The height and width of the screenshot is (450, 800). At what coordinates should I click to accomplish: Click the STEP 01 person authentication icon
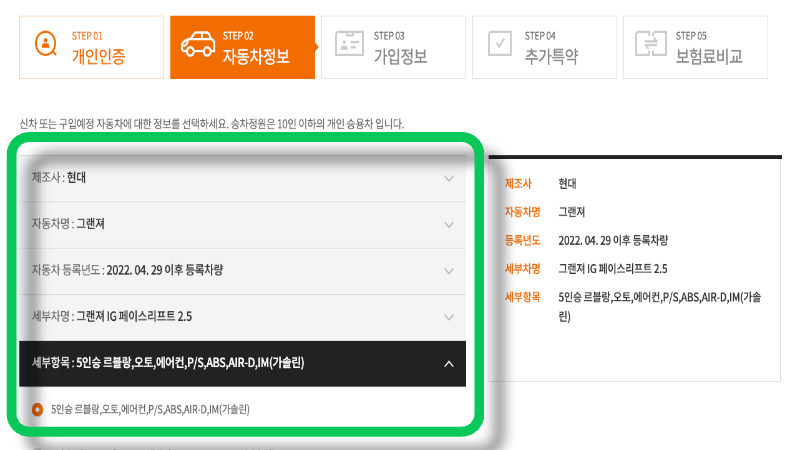point(46,44)
